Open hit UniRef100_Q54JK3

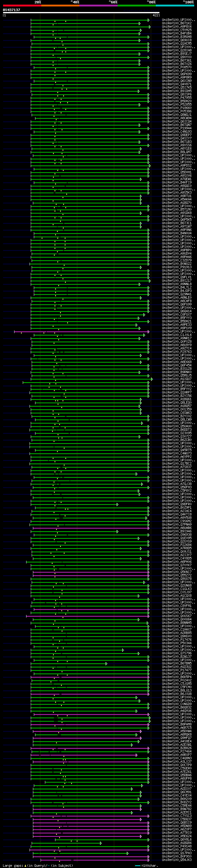(x=177, y=860)
